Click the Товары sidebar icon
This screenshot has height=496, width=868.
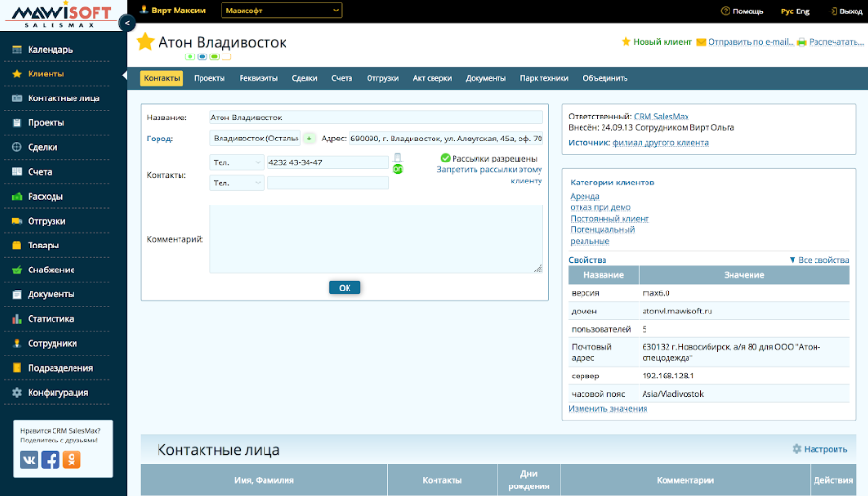point(17,246)
